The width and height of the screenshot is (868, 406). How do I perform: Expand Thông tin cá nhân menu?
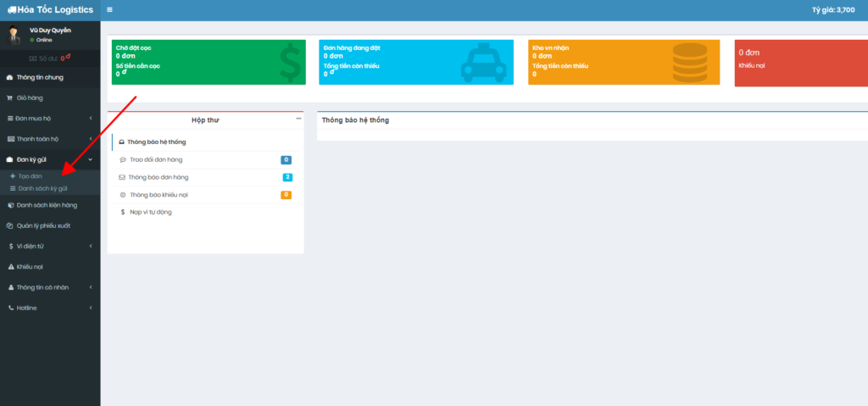pos(50,287)
